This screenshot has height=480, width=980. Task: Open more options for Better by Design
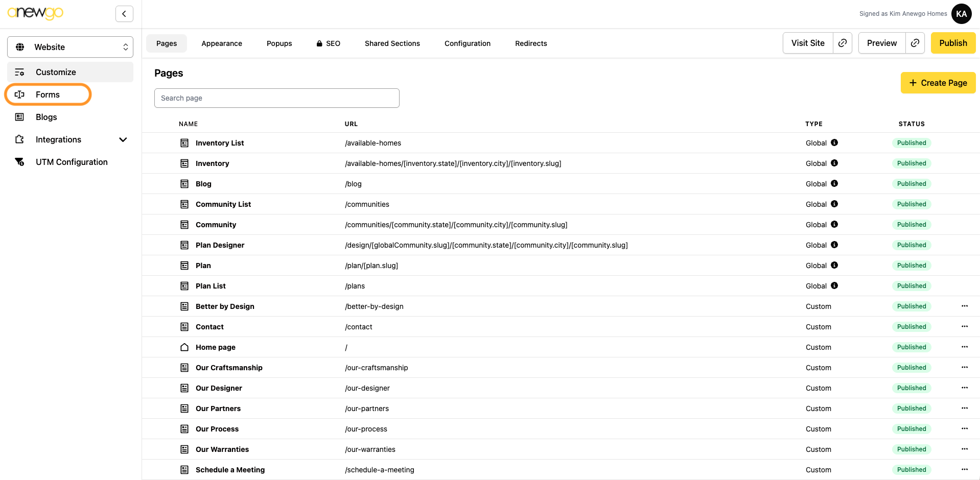pyautogui.click(x=965, y=306)
